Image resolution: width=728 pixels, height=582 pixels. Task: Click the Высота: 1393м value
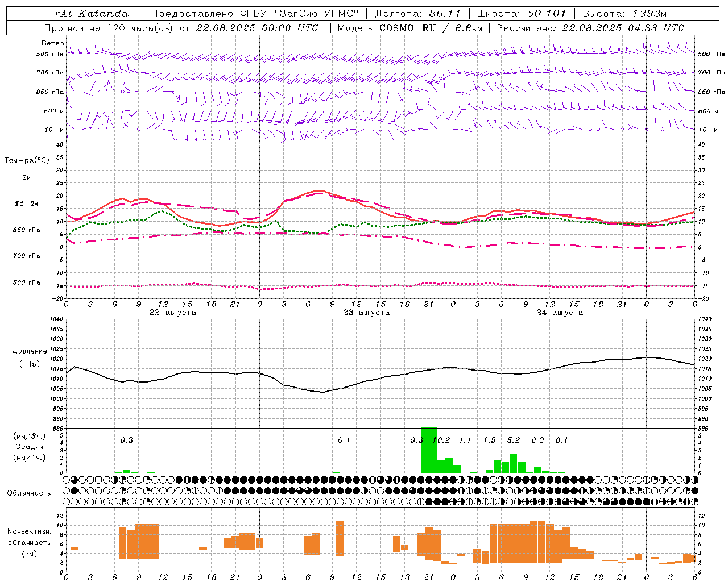(624, 14)
